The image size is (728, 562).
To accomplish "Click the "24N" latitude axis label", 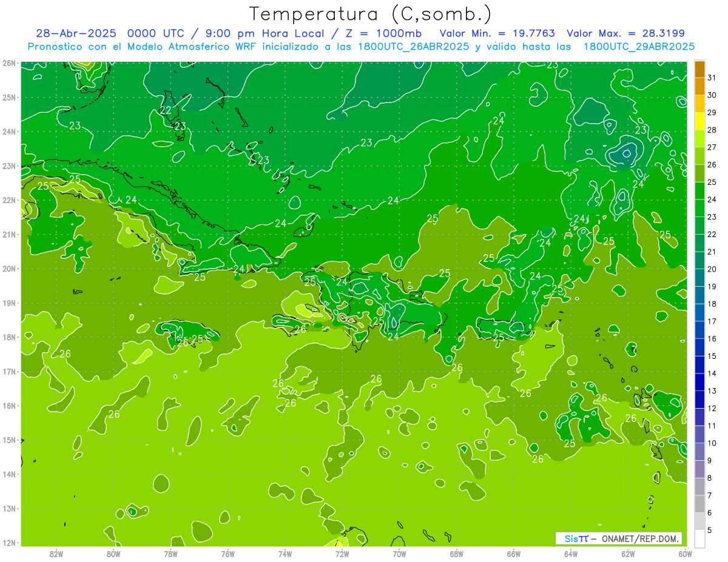I will click(x=8, y=131).
